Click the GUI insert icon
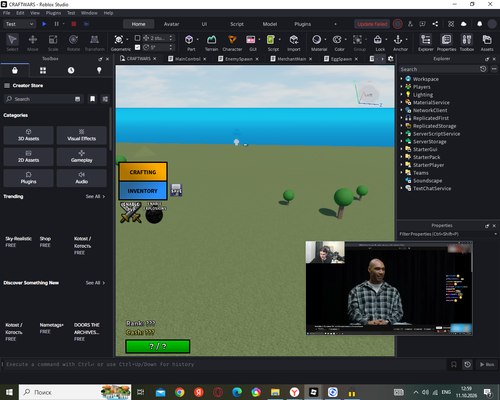The width and height of the screenshot is (500, 400). pos(251,40)
